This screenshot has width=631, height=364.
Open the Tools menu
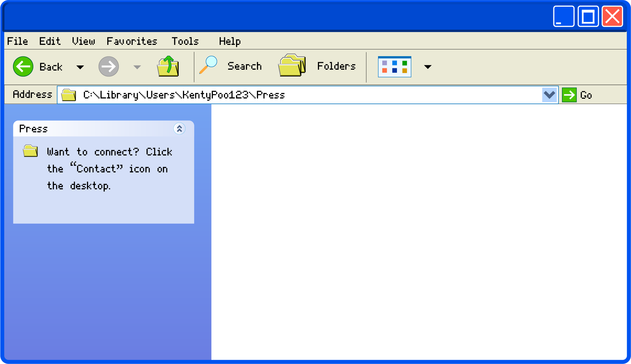pyautogui.click(x=185, y=41)
